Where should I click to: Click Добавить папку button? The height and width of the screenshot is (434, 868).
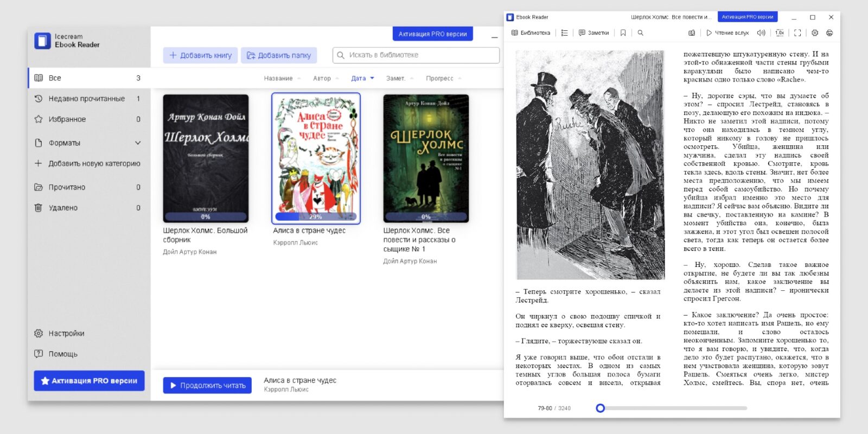point(279,55)
